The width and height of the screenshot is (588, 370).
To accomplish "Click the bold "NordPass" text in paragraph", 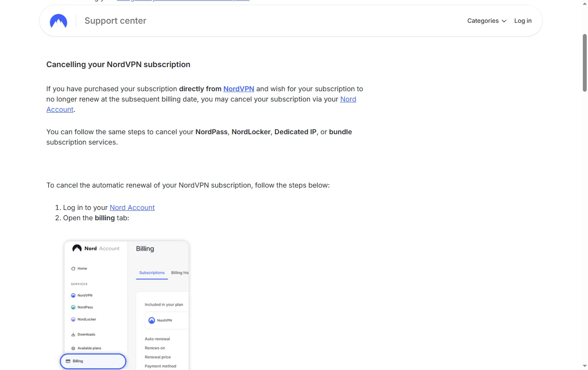I will tap(211, 132).
